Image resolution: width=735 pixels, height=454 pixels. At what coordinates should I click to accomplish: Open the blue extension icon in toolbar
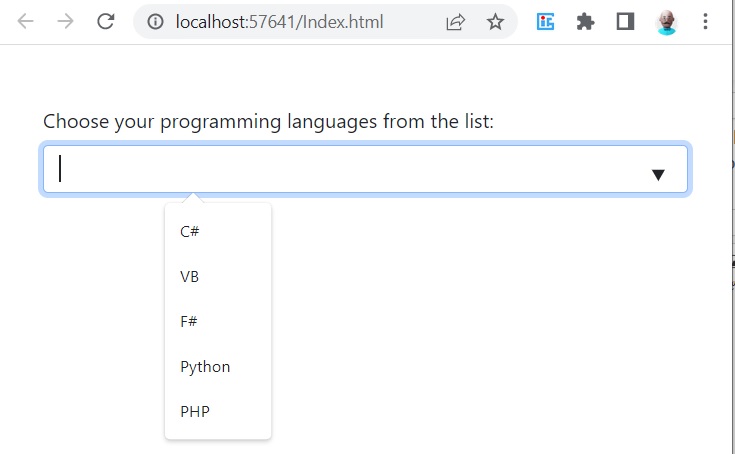click(545, 22)
